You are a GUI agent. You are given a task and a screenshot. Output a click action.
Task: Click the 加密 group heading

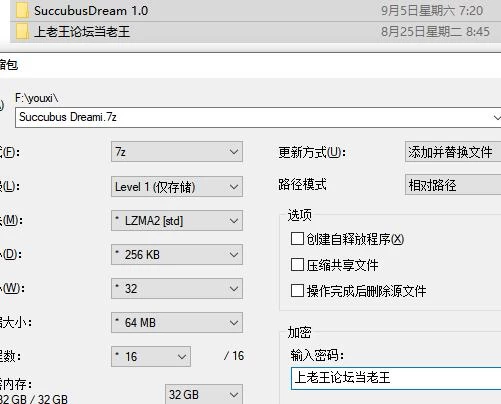299,332
